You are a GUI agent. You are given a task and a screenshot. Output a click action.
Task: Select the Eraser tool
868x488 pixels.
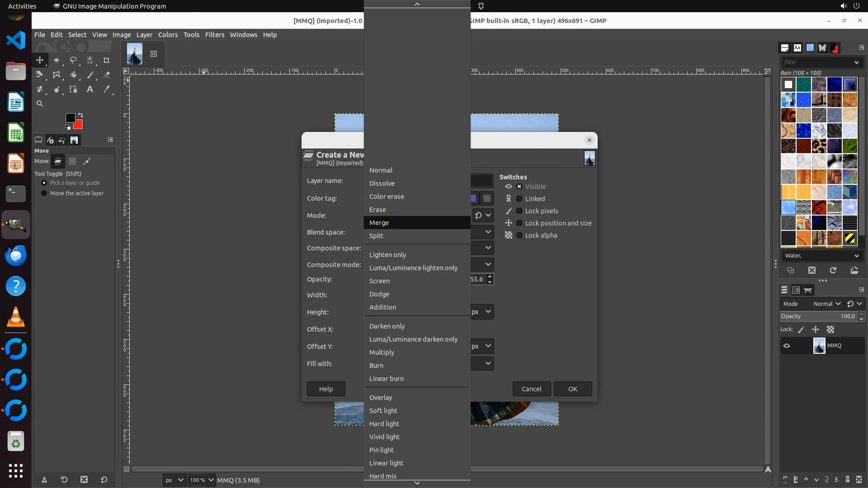[107, 75]
